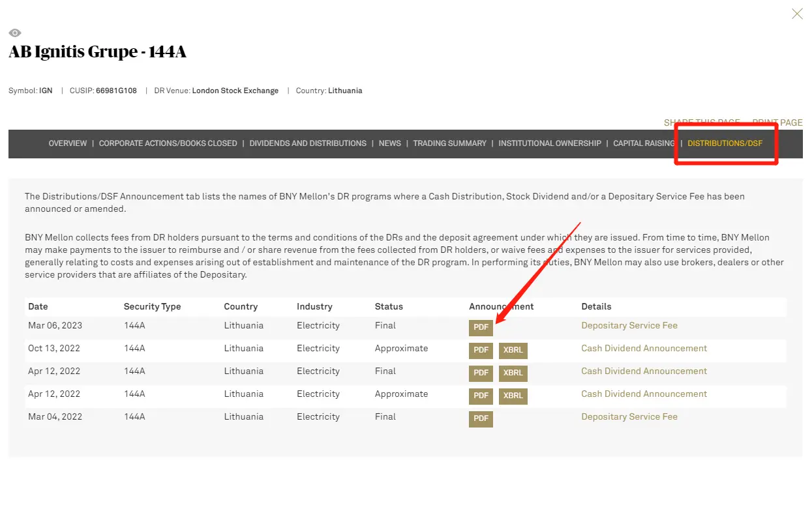Select the Distributions/DSF tab
This screenshot has height=522, width=812.
coord(725,143)
